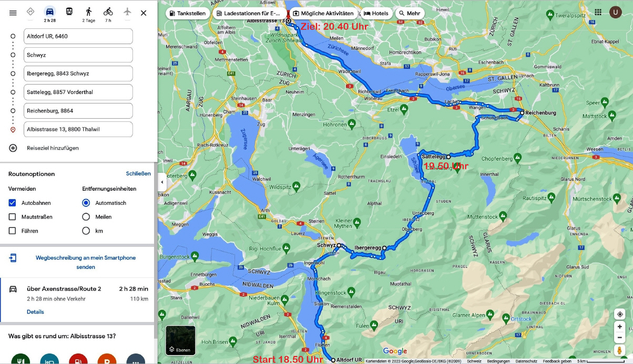Viewport: 633px width, 364px height.
Task: Click the Wildspitz peak marker
Action: tap(296, 185)
